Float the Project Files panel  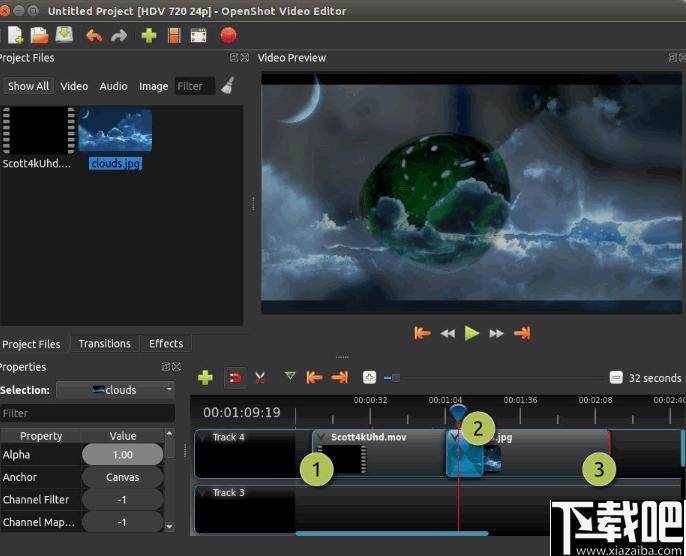(x=234, y=57)
